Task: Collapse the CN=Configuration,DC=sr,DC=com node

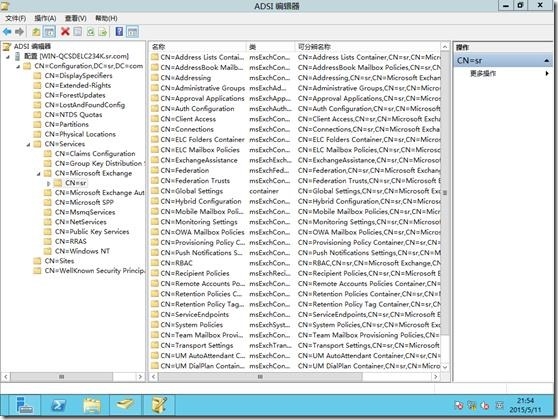Action: coord(18,67)
